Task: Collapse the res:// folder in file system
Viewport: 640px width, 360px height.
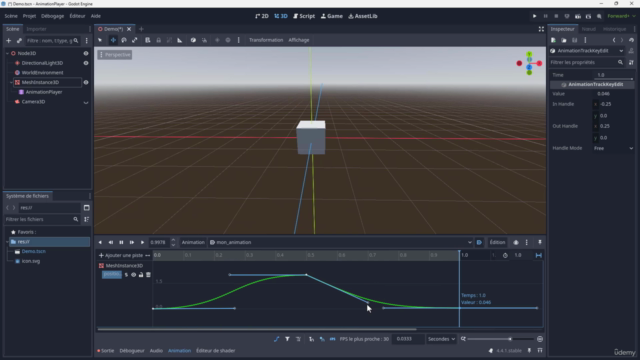Action: click(7, 242)
